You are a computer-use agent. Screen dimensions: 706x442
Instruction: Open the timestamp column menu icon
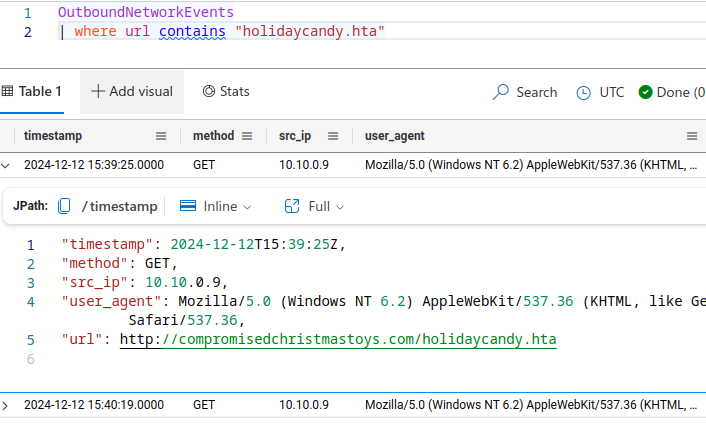pos(161,136)
